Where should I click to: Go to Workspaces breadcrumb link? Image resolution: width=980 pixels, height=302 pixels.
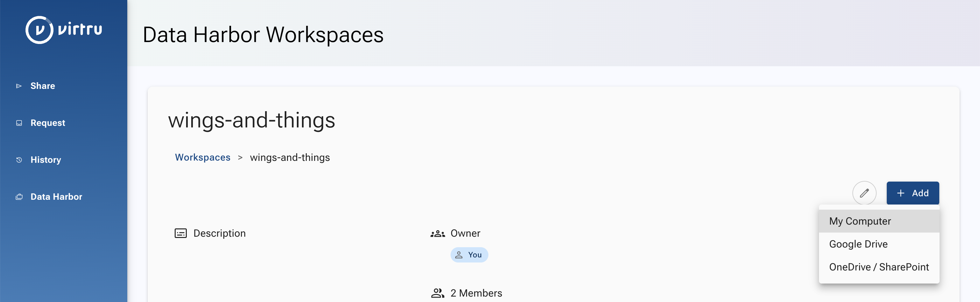tap(202, 157)
